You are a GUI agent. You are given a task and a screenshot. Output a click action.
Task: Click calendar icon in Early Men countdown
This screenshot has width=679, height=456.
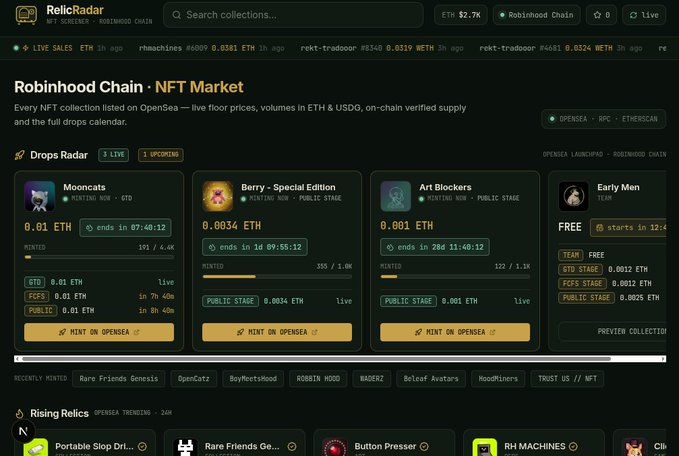coord(600,228)
